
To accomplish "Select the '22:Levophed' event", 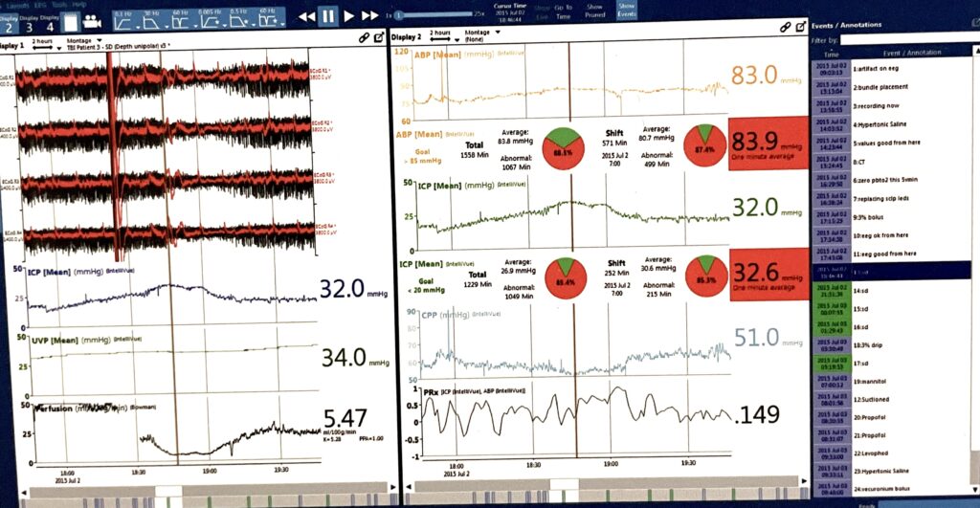I will point(892,453).
